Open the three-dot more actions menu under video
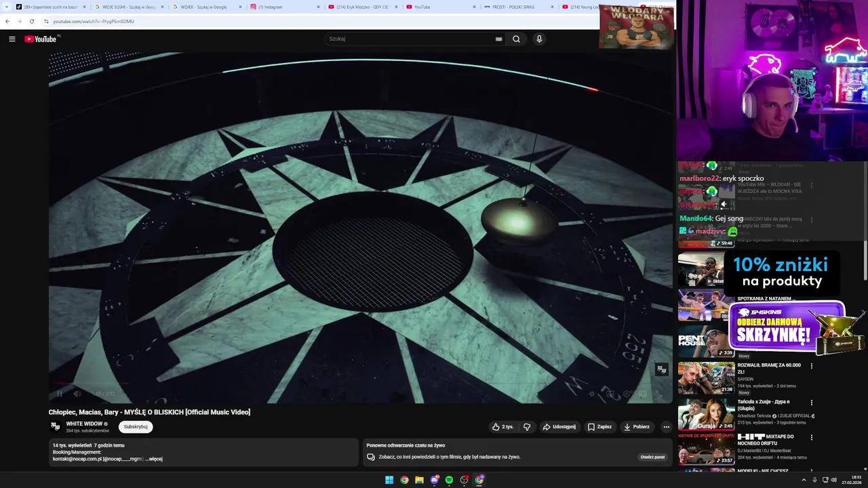Viewport: 868px width, 488px height. tap(667, 427)
